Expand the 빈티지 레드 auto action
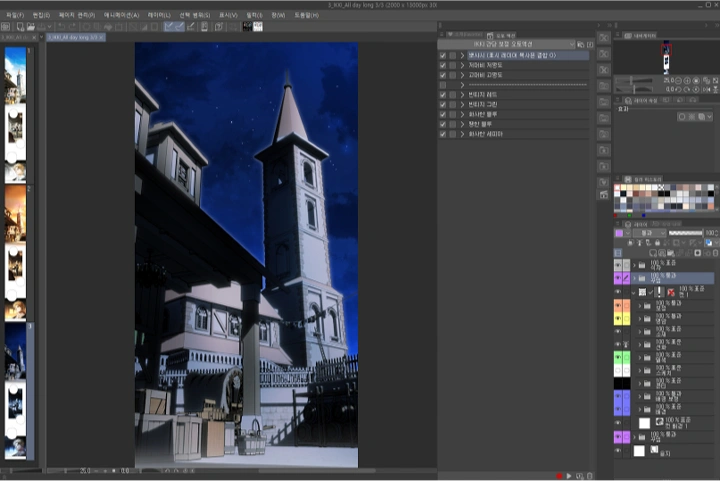720x481 pixels. [462, 95]
